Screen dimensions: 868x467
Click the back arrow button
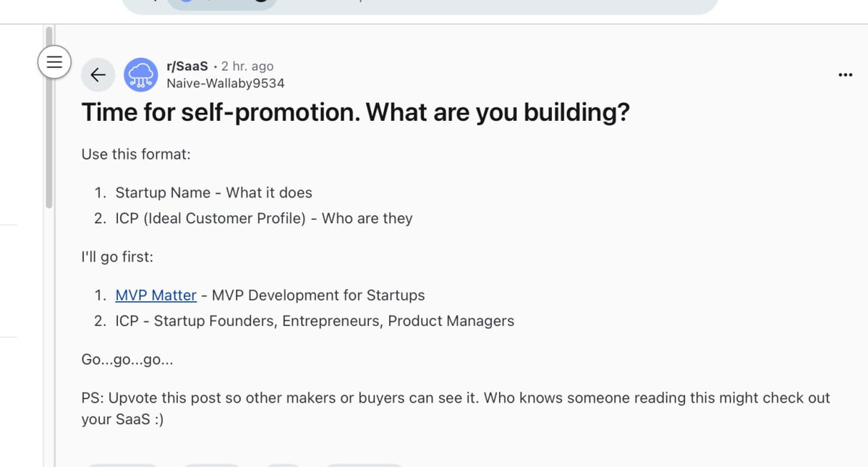98,75
